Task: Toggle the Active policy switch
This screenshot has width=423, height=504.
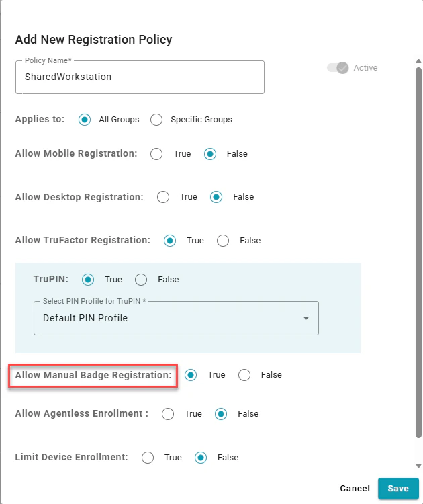Action: tap(338, 68)
